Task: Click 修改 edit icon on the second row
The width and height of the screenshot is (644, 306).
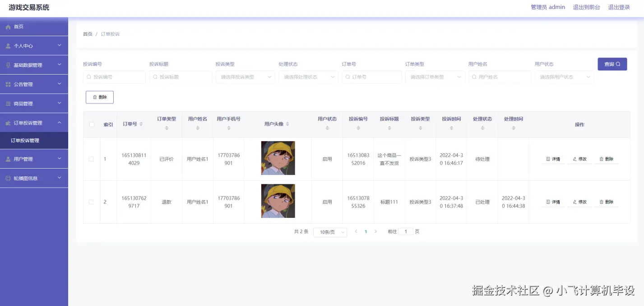Action: [x=579, y=202]
